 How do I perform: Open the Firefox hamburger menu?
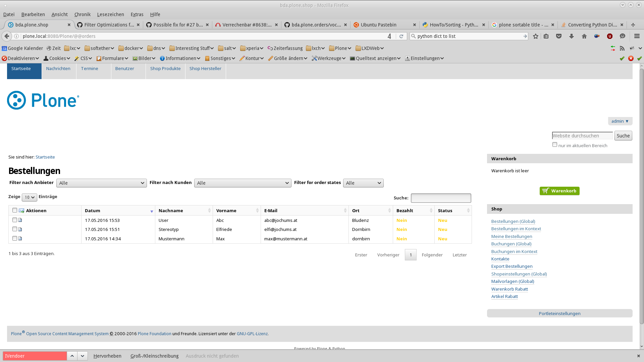[x=637, y=36]
